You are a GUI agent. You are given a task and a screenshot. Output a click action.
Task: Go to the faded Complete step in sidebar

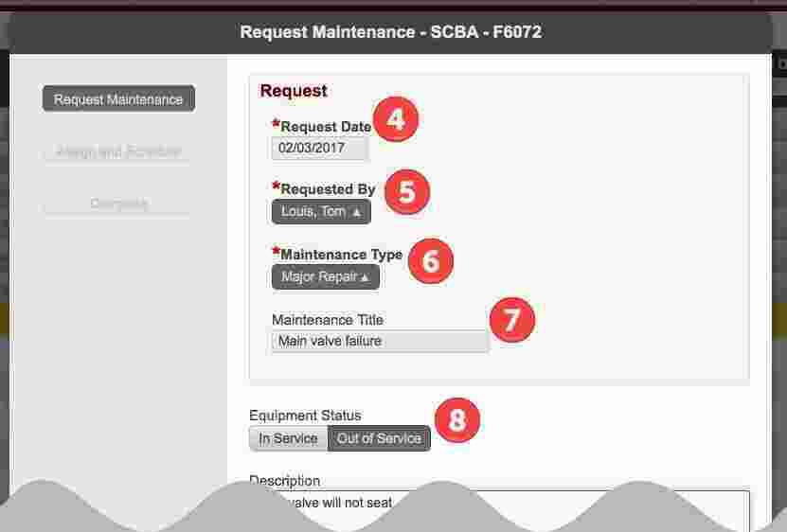coord(118,204)
